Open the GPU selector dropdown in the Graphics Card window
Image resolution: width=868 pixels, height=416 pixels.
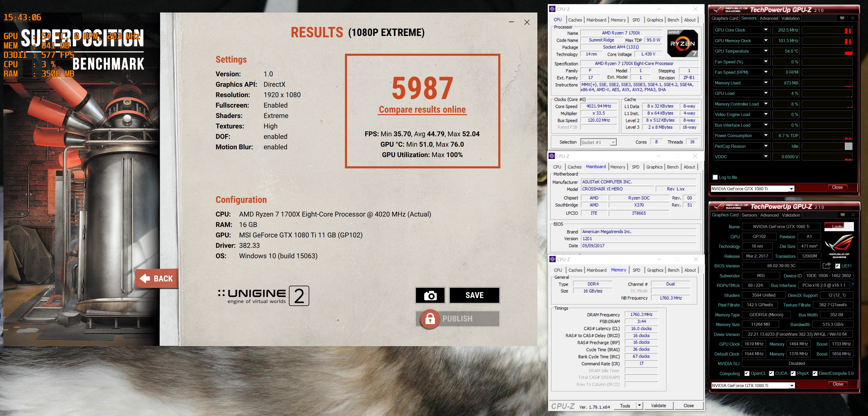(x=792, y=386)
